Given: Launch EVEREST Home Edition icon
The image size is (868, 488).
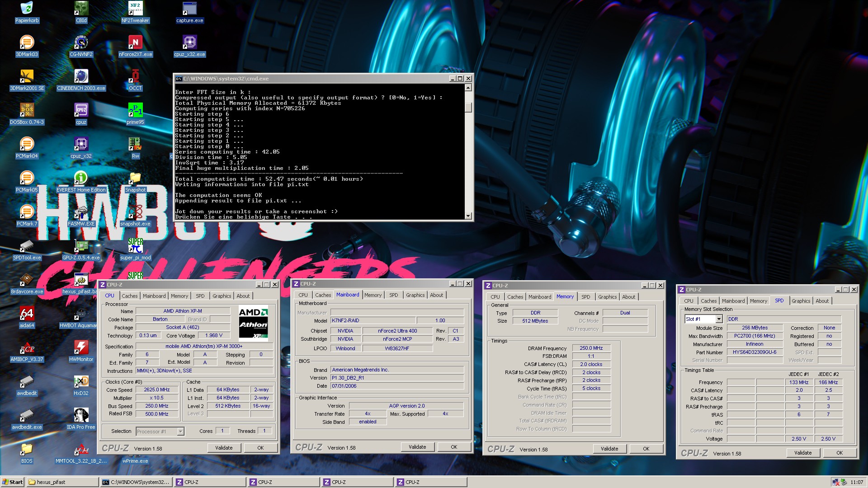Looking at the screenshot, I should click(81, 182).
